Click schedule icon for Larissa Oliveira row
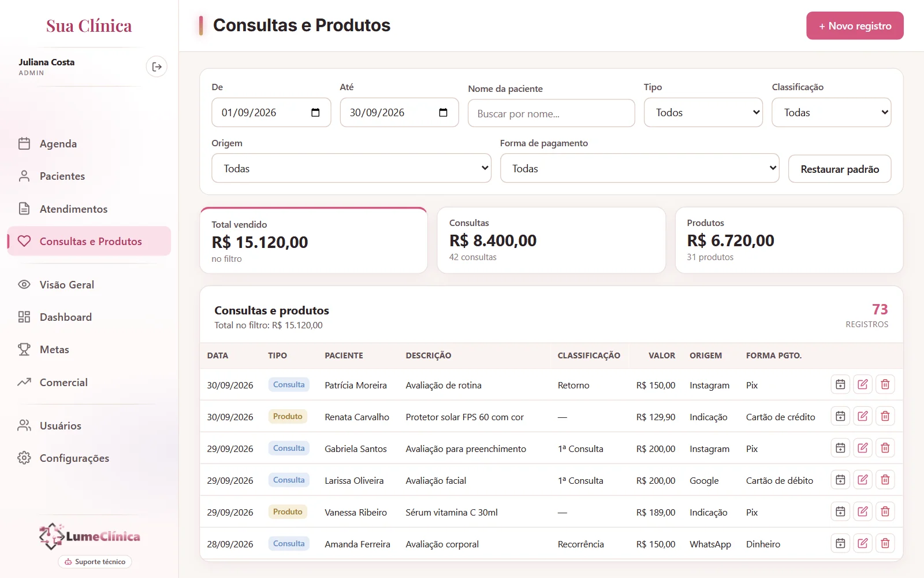 [x=840, y=480]
